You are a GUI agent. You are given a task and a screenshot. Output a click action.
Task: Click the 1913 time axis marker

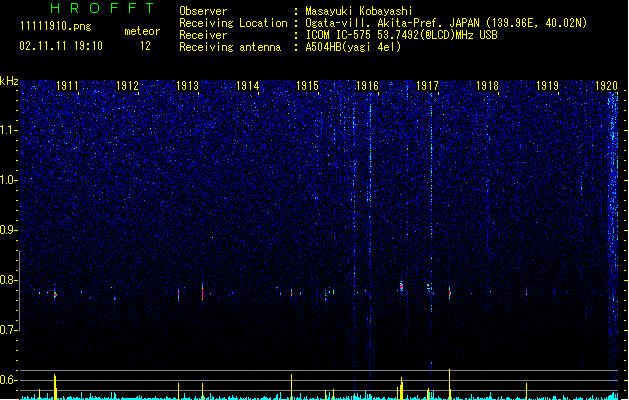187,85
